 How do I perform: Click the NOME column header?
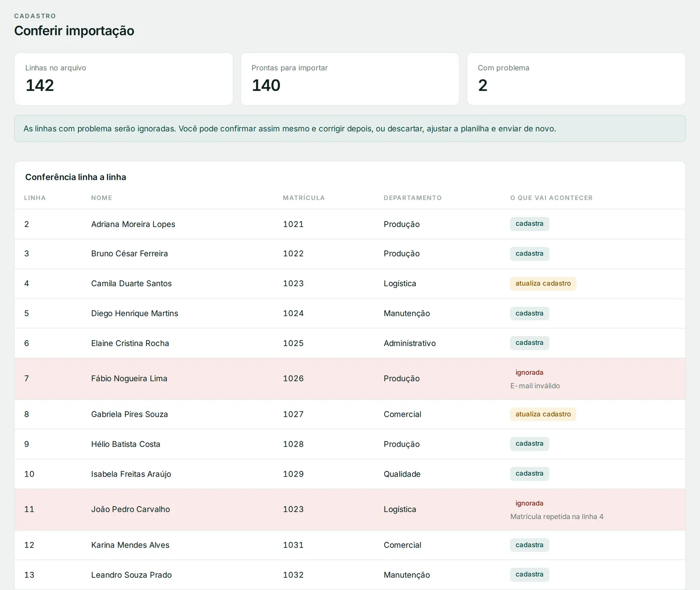click(101, 198)
